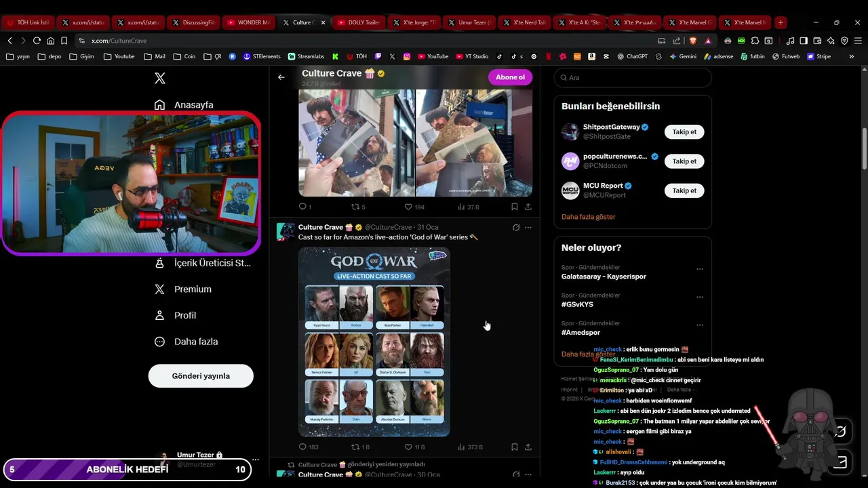Focus the Ara search field
Image resolution: width=868 pixels, height=488 pixels.
point(633,78)
